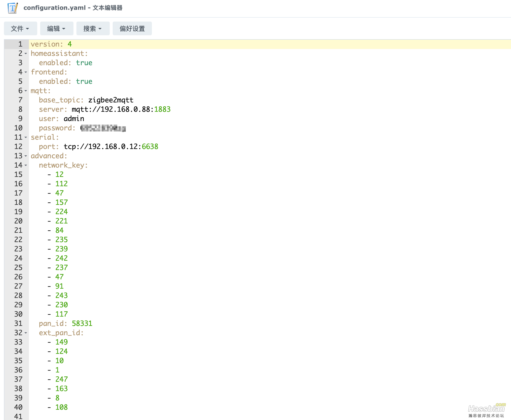This screenshot has width=511, height=420.
Task: Click the 'port:' key under serial
Action: click(x=49, y=147)
